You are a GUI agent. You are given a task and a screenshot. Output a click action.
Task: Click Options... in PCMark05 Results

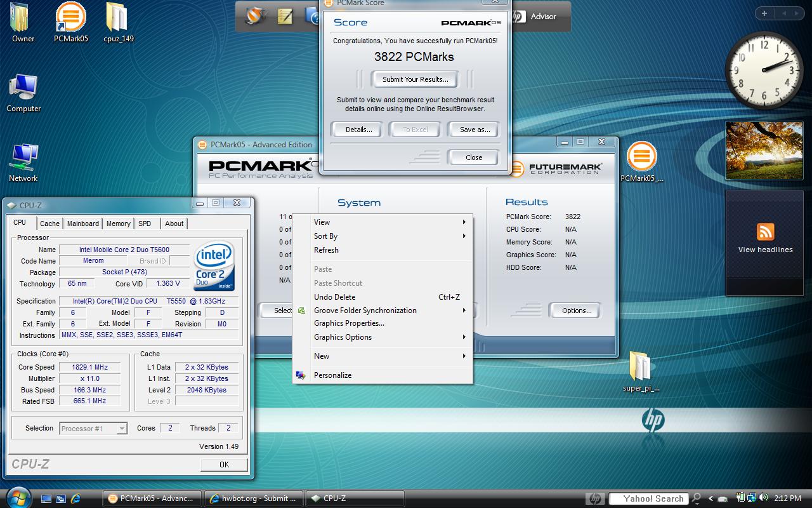[x=577, y=311]
